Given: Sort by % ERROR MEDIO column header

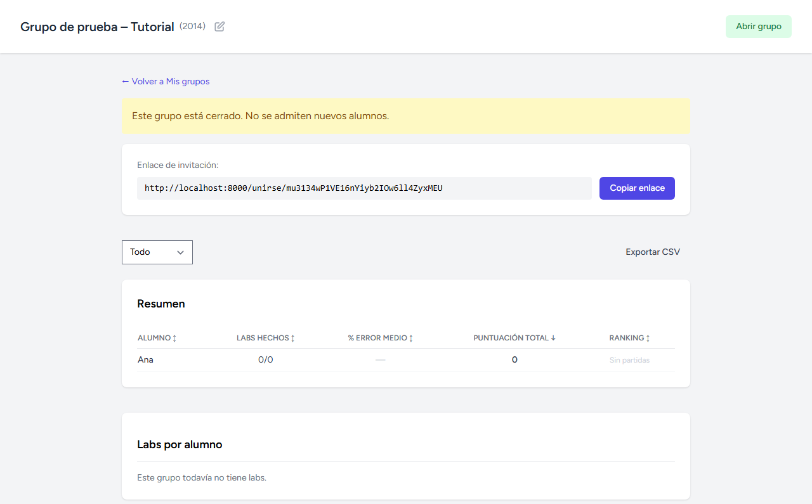Looking at the screenshot, I should (x=381, y=338).
